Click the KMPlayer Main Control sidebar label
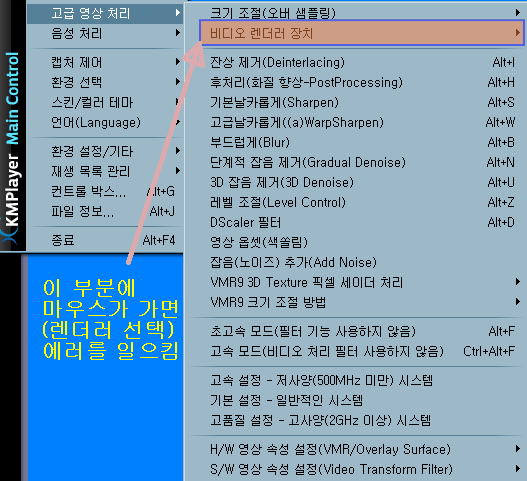This screenshot has height=481, width=527. click(x=13, y=139)
